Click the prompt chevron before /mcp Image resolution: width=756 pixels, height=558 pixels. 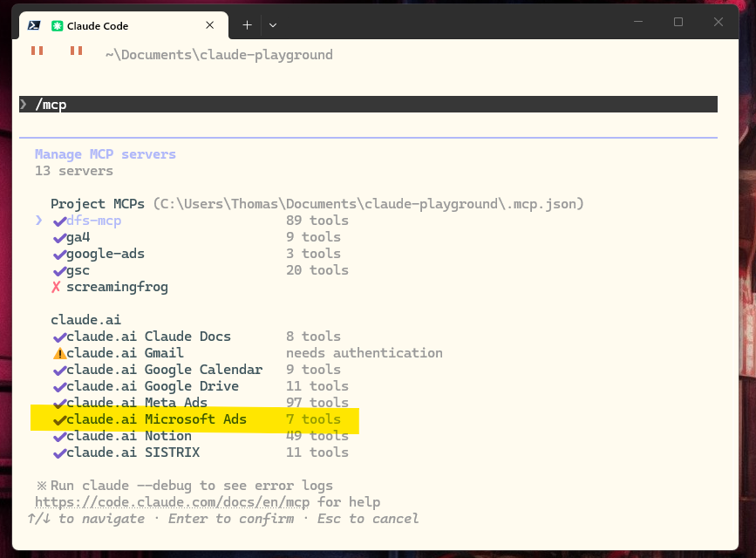(24, 104)
